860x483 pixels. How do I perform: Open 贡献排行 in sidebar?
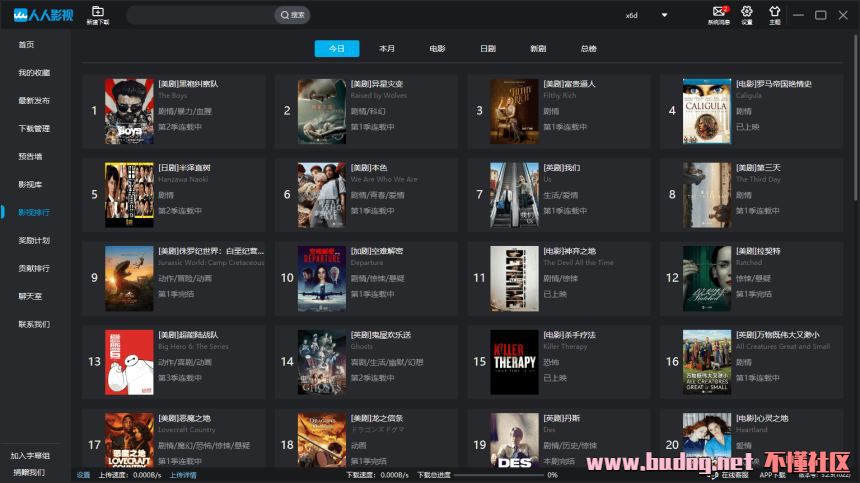tap(34, 268)
